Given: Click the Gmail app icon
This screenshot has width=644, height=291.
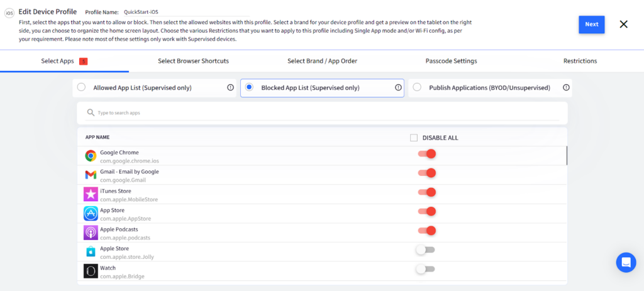Looking at the screenshot, I should (91, 175).
